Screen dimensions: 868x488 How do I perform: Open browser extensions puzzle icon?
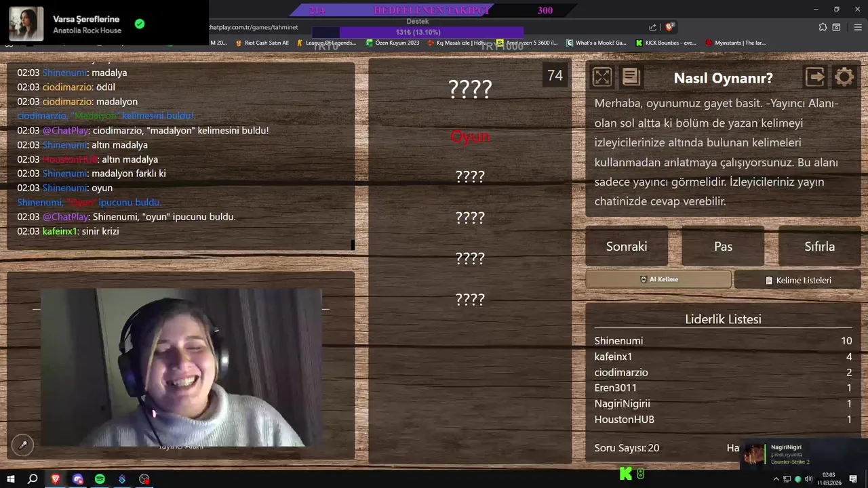tap(823, 27)
